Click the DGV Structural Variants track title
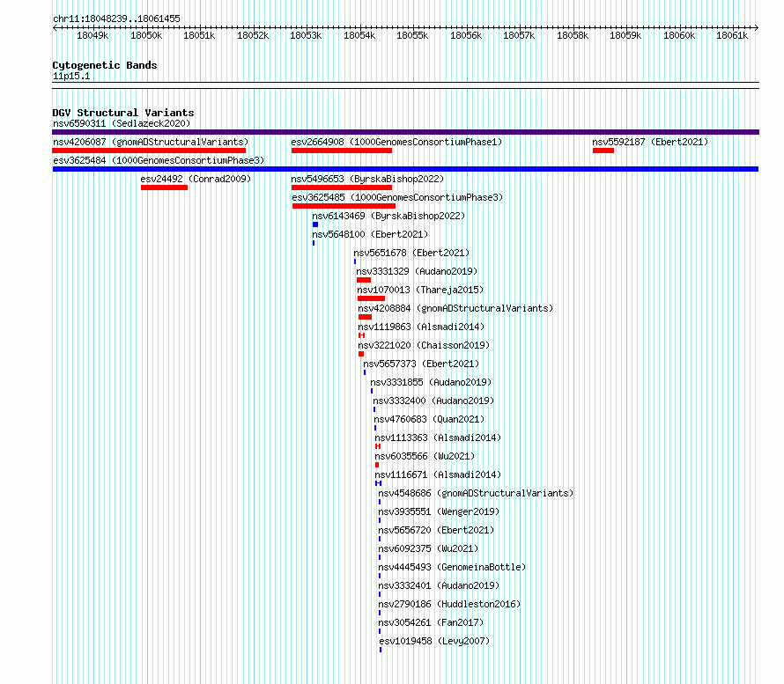The width and height of the screenshot is (784, 684). pyautogui.click(x=123, y=113)
